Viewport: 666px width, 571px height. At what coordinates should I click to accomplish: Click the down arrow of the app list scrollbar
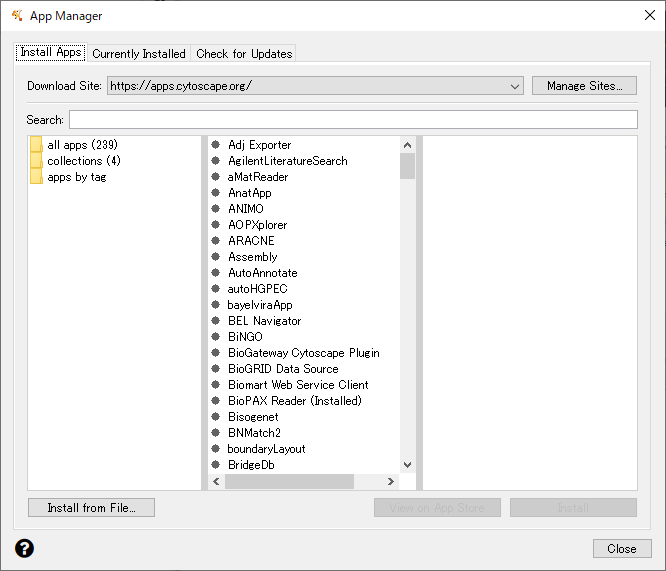point(407,465)
